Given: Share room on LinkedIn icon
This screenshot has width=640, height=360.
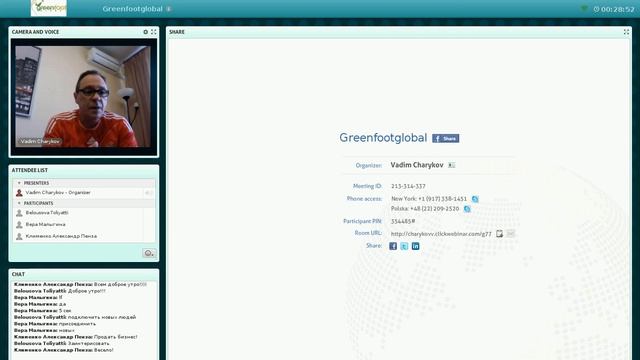Looking at the screenshot, I should pos(416,246).
